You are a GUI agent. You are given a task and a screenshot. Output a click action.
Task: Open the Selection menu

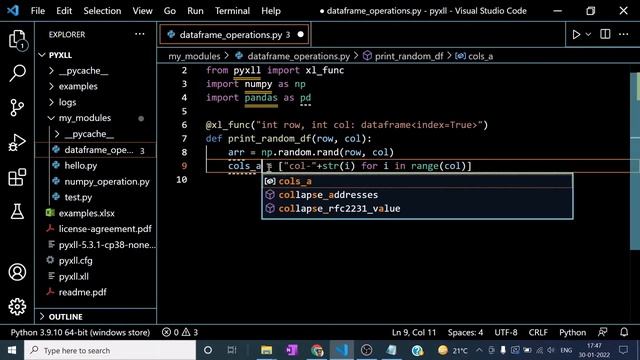tap(102, 11)
